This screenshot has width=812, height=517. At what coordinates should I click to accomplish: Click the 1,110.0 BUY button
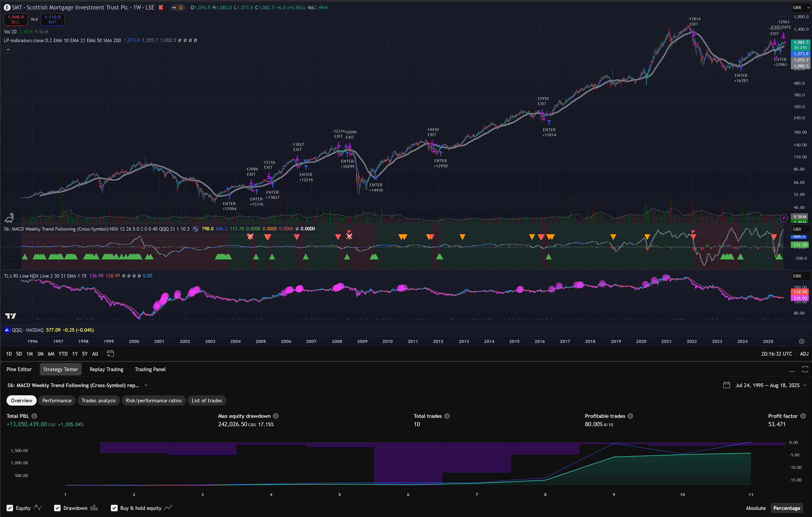[53, 19]
